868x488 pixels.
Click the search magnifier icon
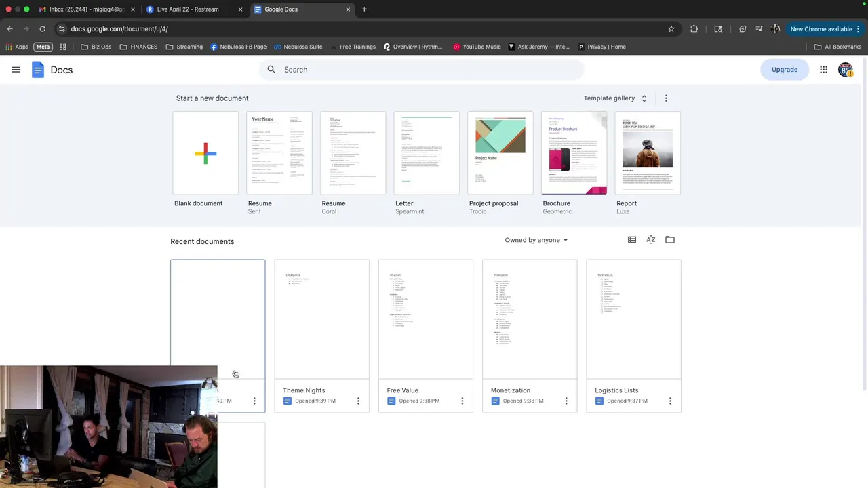coord(271,70)
